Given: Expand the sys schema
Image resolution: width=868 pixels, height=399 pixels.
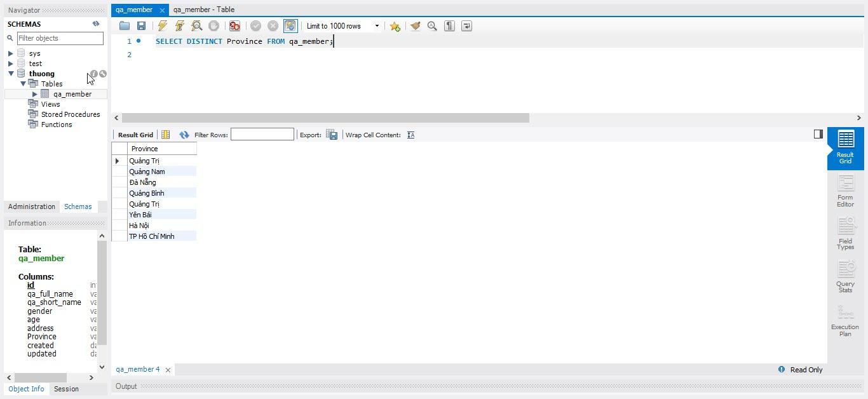Looking at the screenshot, I should 11,53.
